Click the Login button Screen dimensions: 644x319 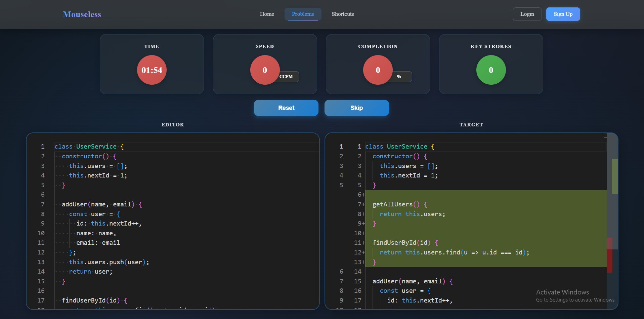527,14
